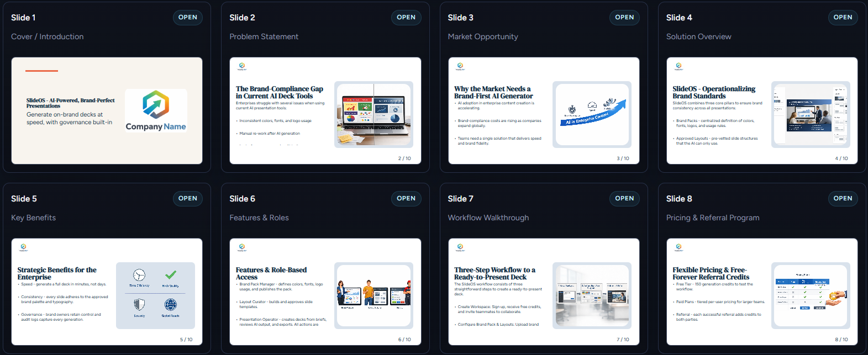
Task: Click the 'Problem Statement' subtitle
Action: pos(264,36)
